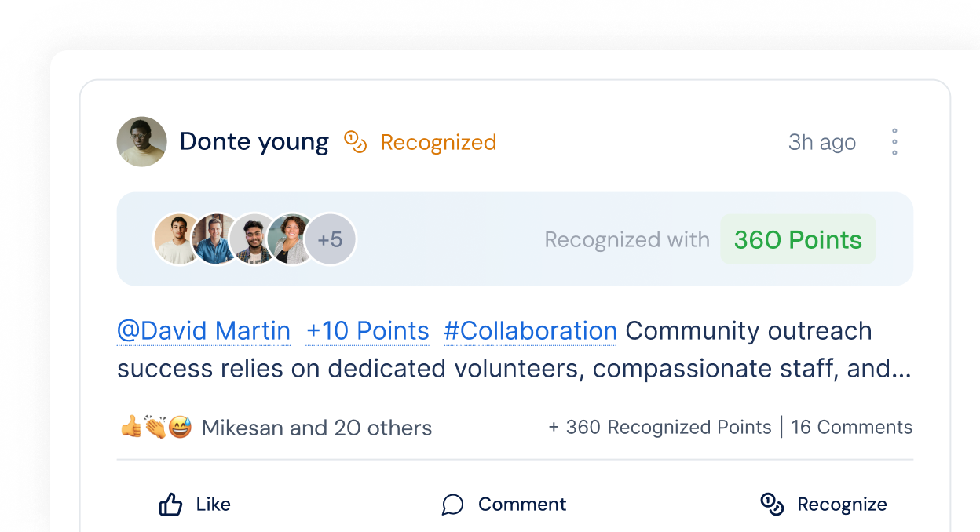Click the Recognize coins icon

click(x=772, y=505)
